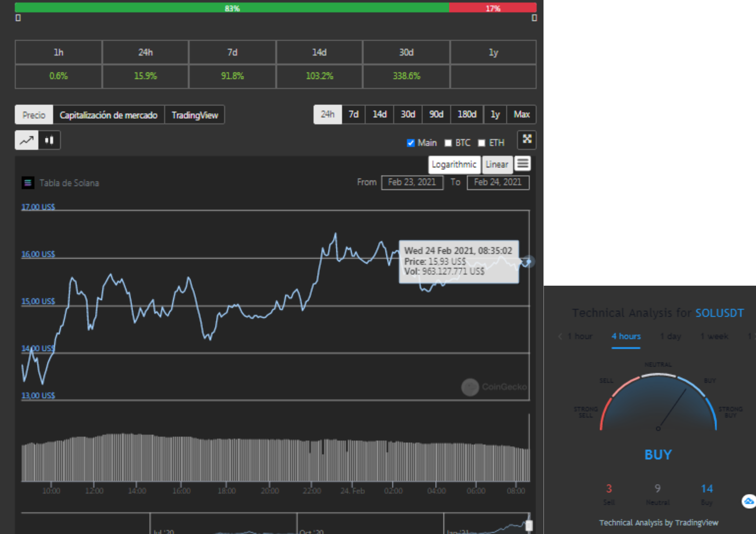Uncheck the Main series checkbox
Screen dimensions: 756x534
[410, 143]
